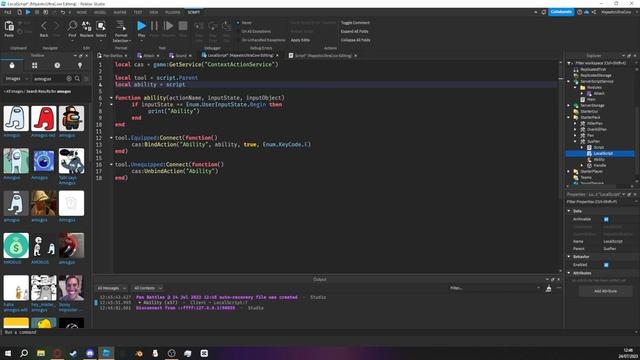Open the Attack script editor tab

[149, 56]
